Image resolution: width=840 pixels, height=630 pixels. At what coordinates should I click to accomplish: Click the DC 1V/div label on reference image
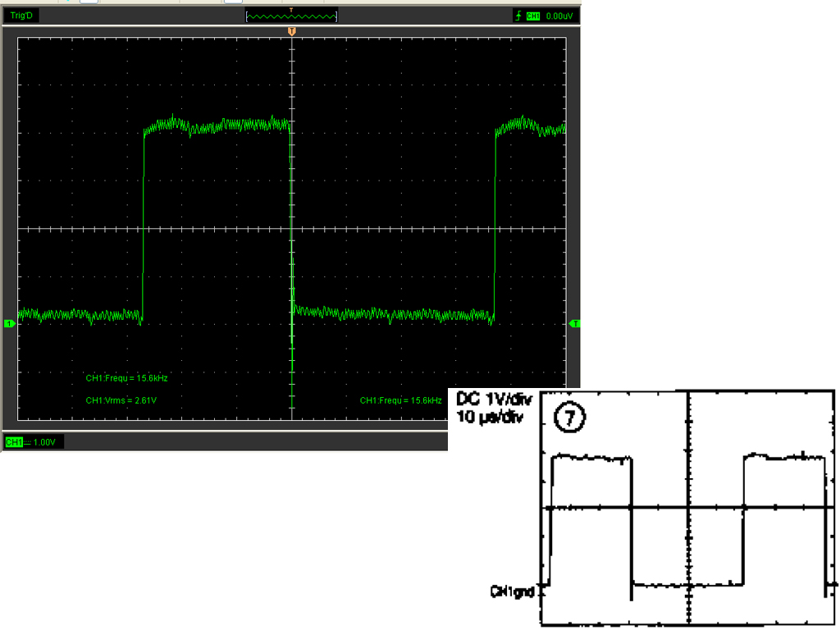click(492, 399)
